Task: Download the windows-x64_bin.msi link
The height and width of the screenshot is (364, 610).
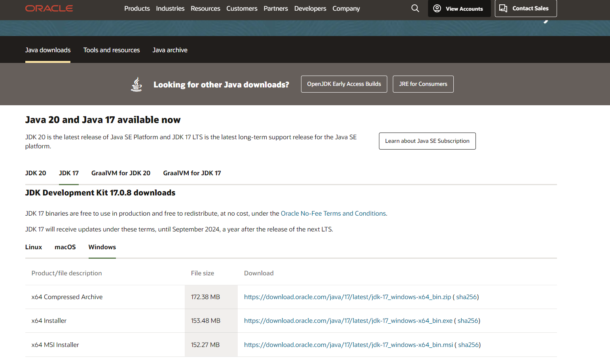Action: coord(349,345)
